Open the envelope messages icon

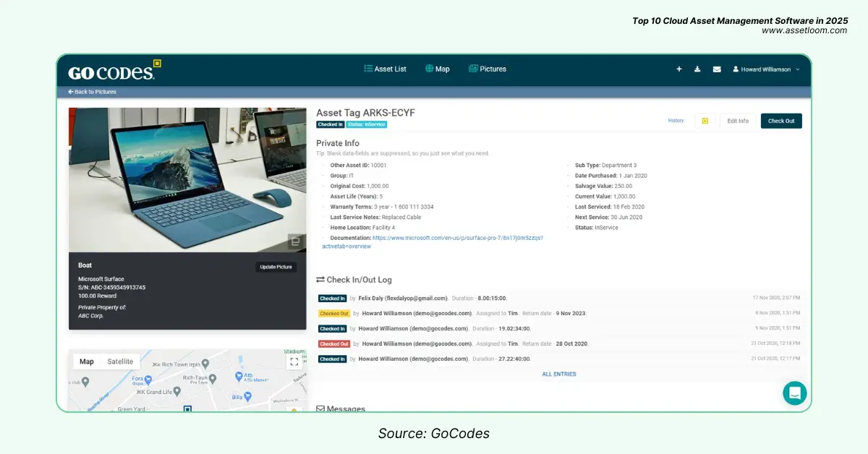[717, 69]
